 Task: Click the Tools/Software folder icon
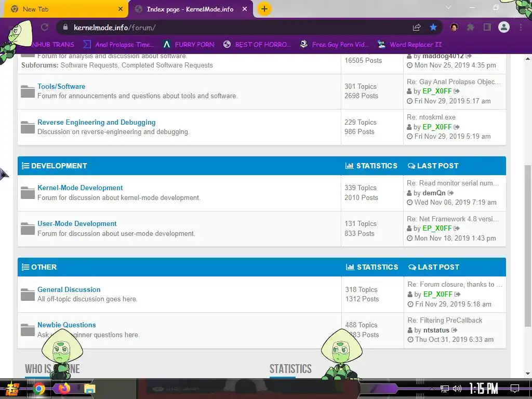pos(28,91)
